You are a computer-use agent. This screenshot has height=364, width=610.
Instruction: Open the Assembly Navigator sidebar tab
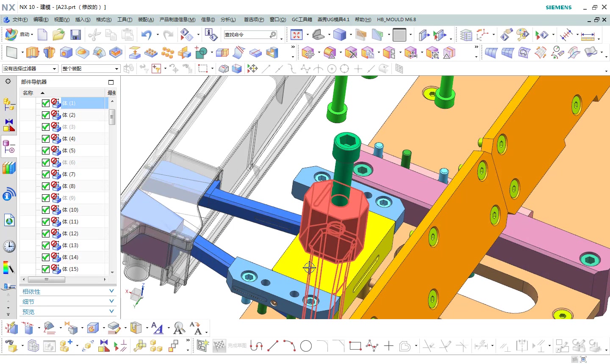9,104
